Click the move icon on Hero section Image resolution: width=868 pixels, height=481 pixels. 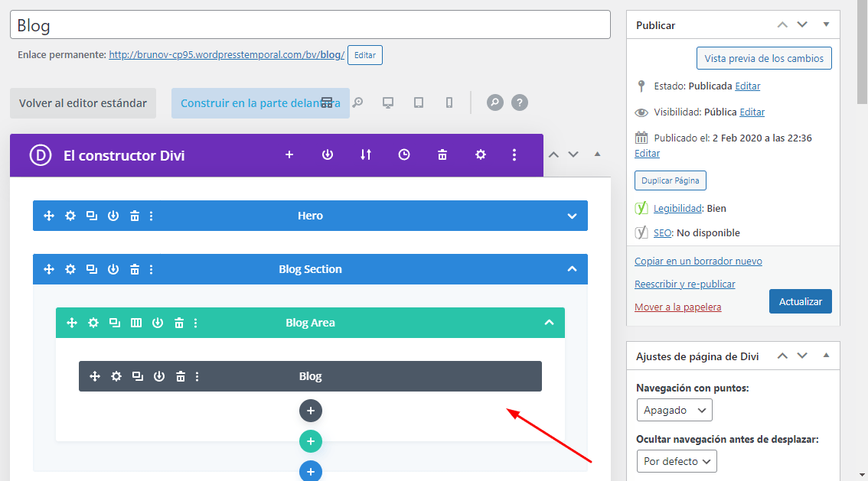point(49,216)
